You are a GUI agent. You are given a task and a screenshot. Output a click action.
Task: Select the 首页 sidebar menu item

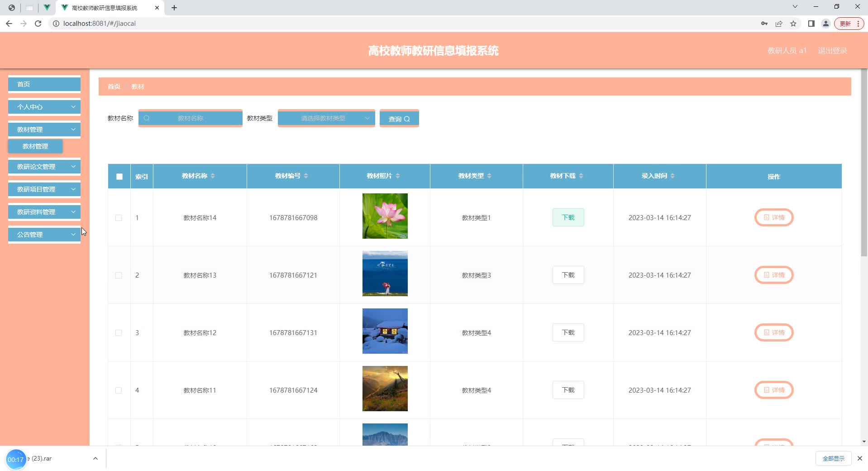pos(44,84)
